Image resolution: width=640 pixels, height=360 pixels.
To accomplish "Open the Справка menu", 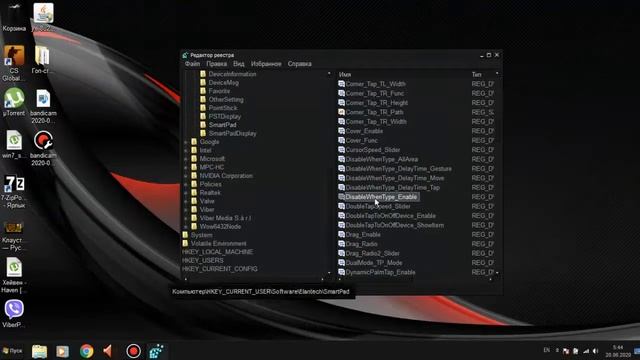I will [300, 64].
